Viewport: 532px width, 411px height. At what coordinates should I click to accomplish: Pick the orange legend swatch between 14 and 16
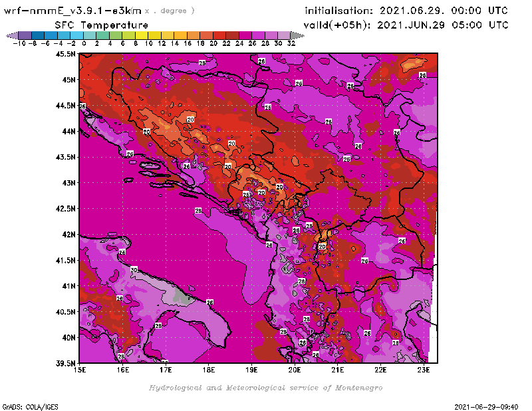(180, 35)
